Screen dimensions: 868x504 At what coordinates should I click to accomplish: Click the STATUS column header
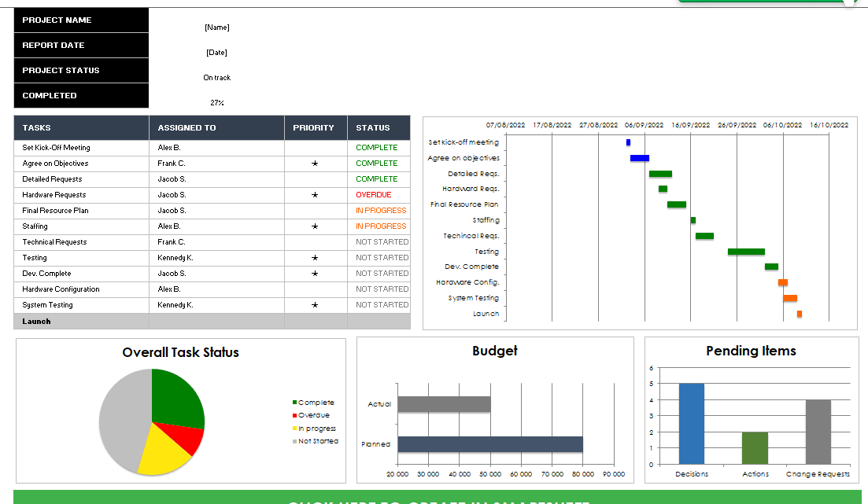379,128
